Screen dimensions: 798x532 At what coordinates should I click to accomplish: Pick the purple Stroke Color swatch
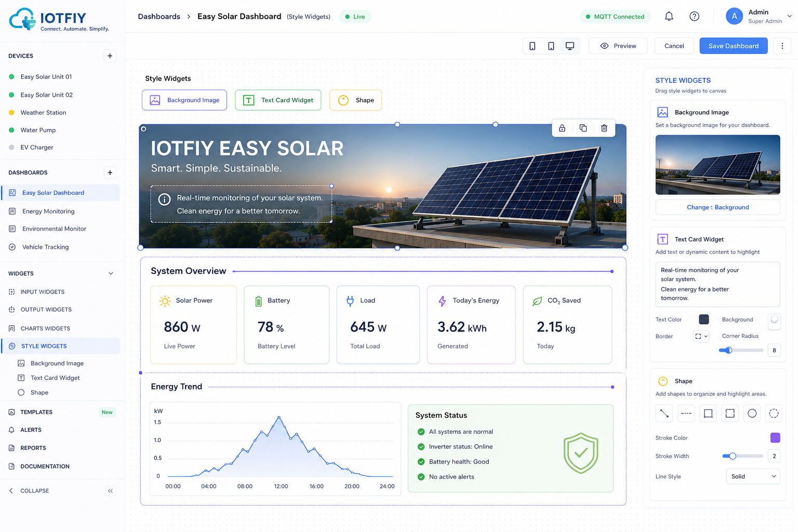pos(775,438)
